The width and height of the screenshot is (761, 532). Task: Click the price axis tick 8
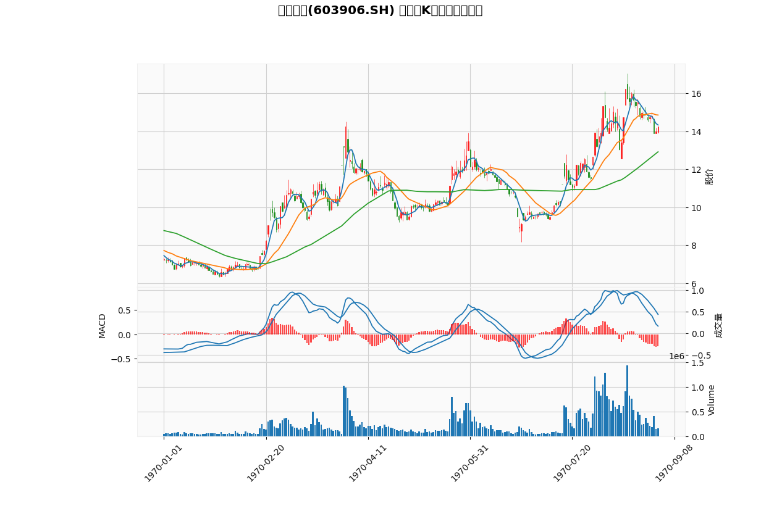point(693,246)
